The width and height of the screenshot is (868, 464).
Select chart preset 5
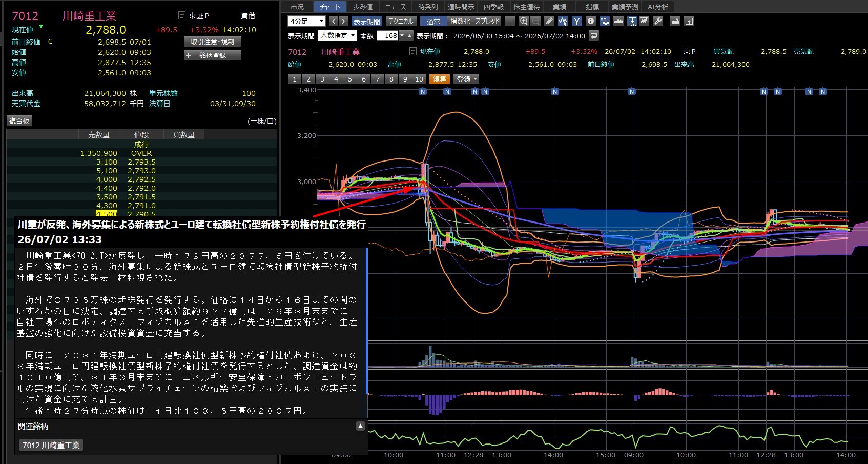(x=350, y=79)
